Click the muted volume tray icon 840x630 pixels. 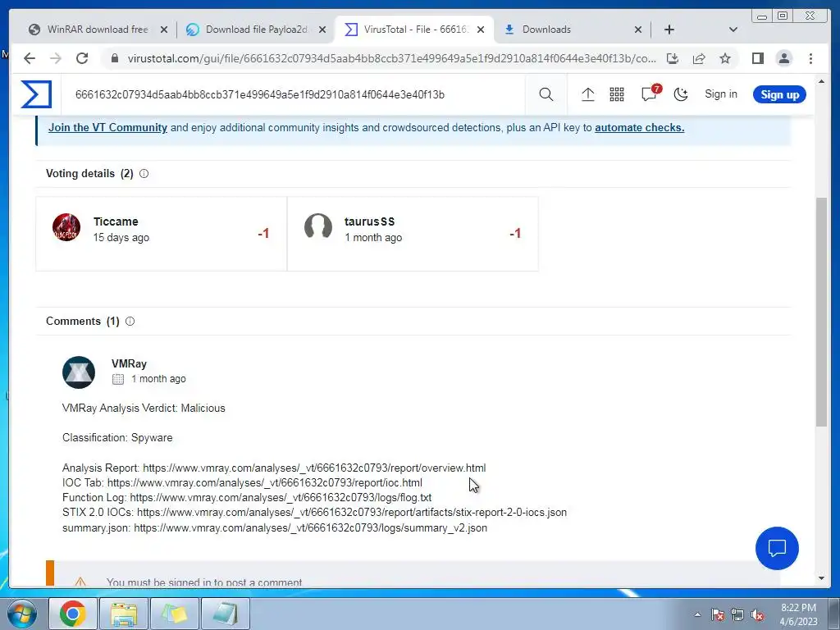tap(757, 615)
